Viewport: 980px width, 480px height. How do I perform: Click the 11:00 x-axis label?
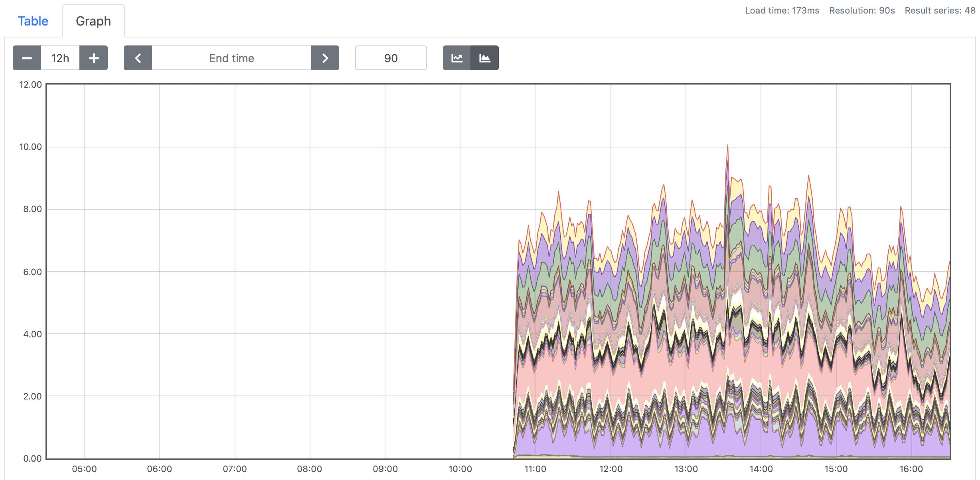(x=535, y=469)
